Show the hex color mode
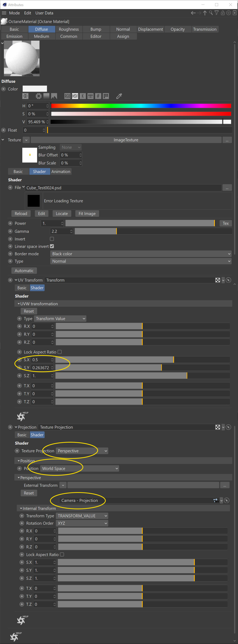The image size is (238, 644). pyautogui.click(x=98, y=96)
